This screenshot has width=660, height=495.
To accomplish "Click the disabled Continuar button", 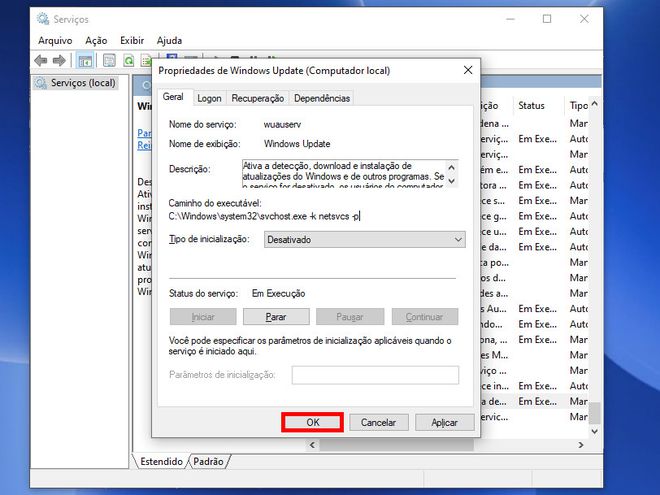I will coord(425,317).
